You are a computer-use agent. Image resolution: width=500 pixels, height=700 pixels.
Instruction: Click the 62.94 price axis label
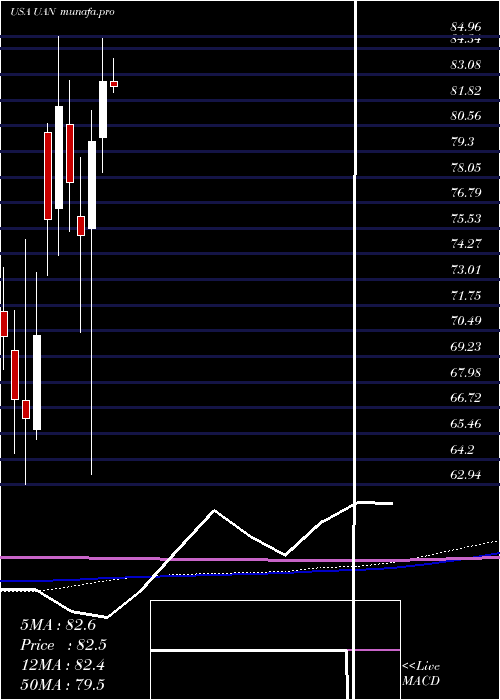click(x=466, y=475)
